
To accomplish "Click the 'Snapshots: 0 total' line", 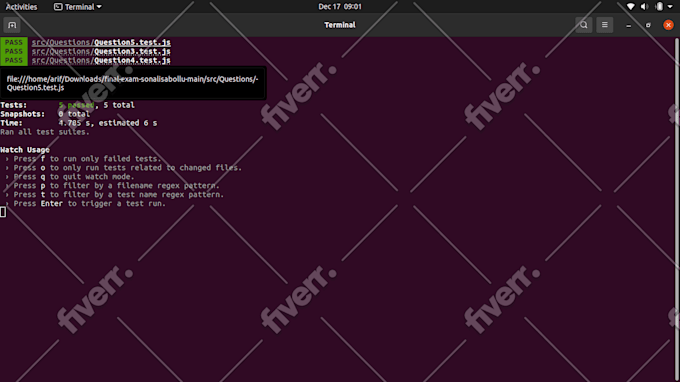I will coord(45,114).
